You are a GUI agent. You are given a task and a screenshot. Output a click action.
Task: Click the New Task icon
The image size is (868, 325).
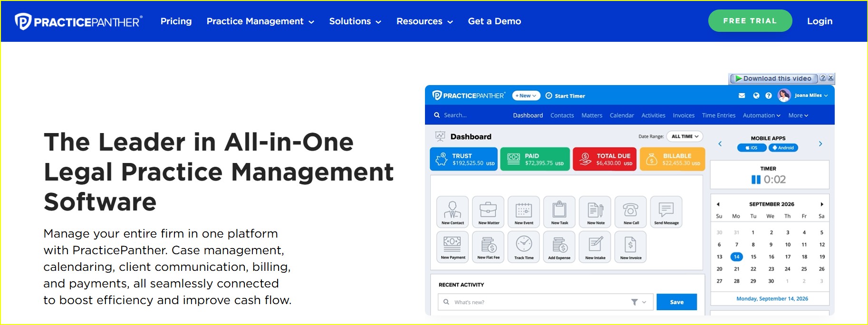(x=559, y=212)
